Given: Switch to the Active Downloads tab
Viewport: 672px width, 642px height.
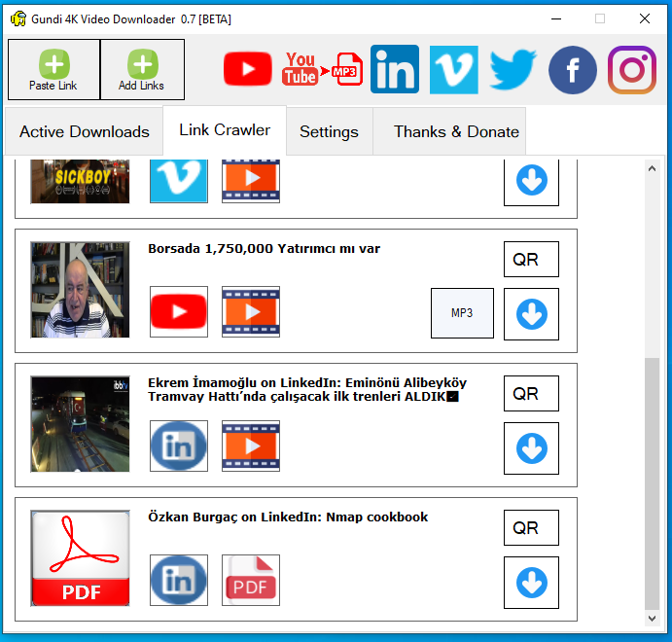Looking at the screenshot, I should [x=84, y=131].
